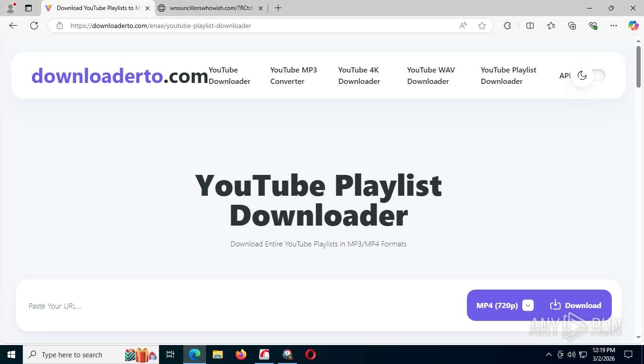The image size is (644, 364).
Task: Show hidden tray icons chevron
Action: pos(549,355)
